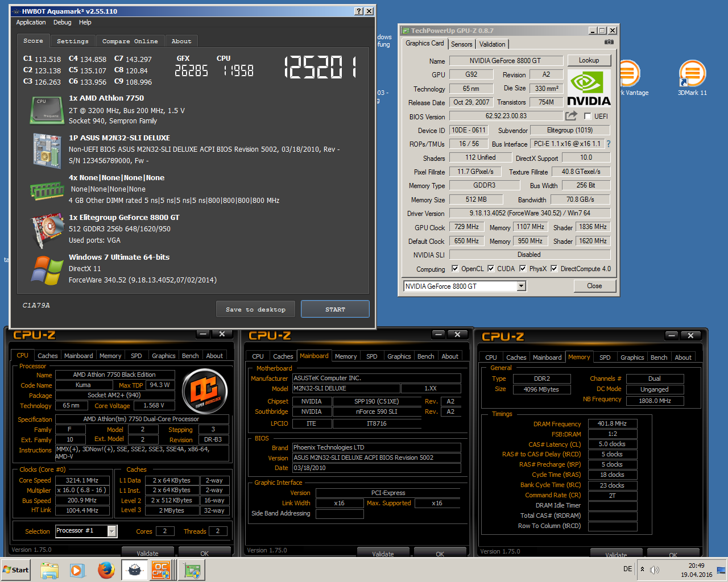Image resolution: width=728 pixels, height=582 pixels.
Task: Switch to CPU-Z OC in the taskbar
Action: (162, 570)
